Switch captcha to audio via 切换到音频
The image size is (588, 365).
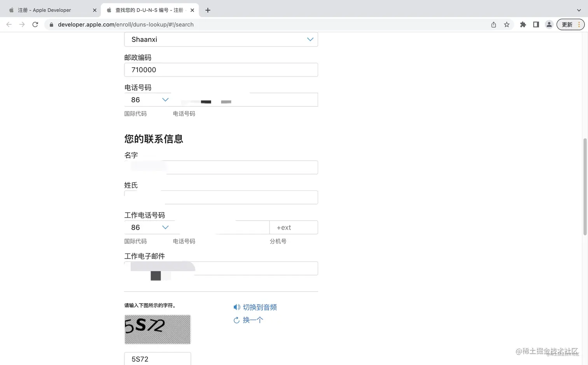(255, 307)
